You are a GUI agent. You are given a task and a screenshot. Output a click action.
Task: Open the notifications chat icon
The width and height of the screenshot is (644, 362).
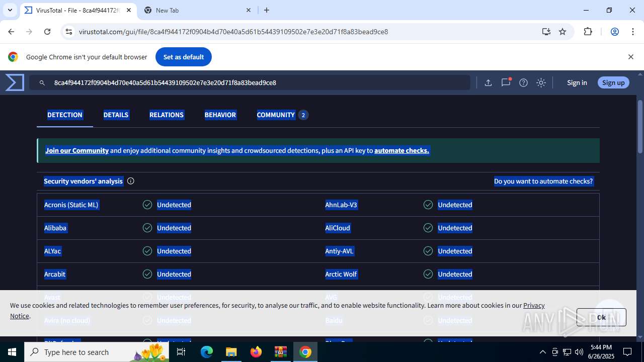pyautogui.click(x=506, y=83)
